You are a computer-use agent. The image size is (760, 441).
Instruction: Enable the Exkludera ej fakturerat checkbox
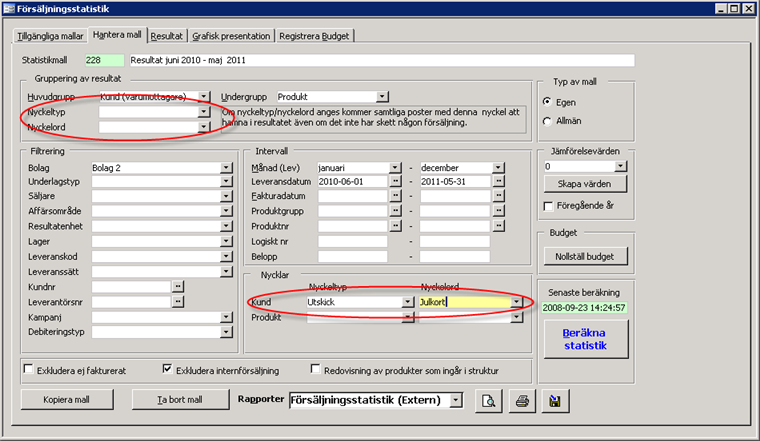(x=28, y=369)
